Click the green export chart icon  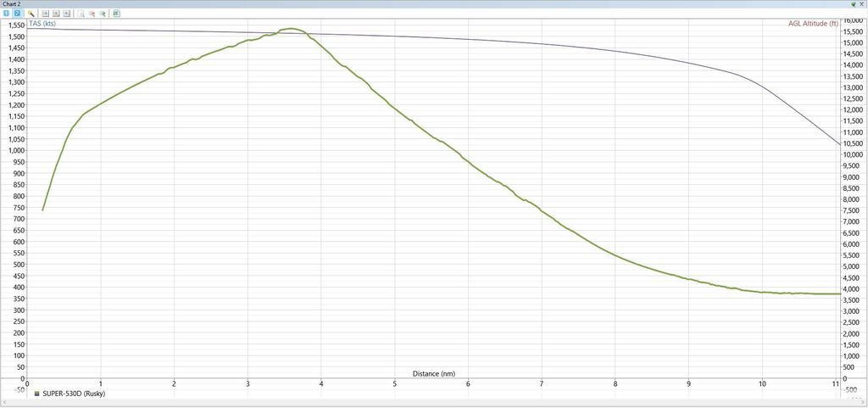click(116, 14)
